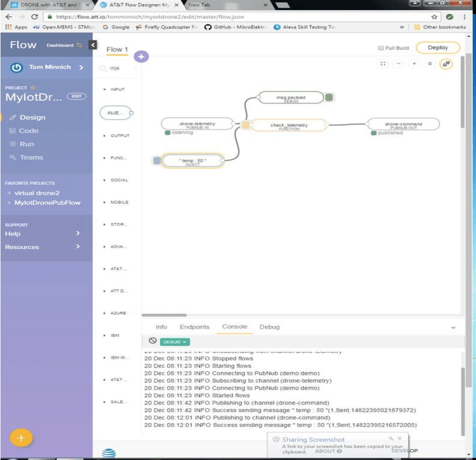Open the Run section in sidebar
Screen dimensions: 476x460
point(27,144)
